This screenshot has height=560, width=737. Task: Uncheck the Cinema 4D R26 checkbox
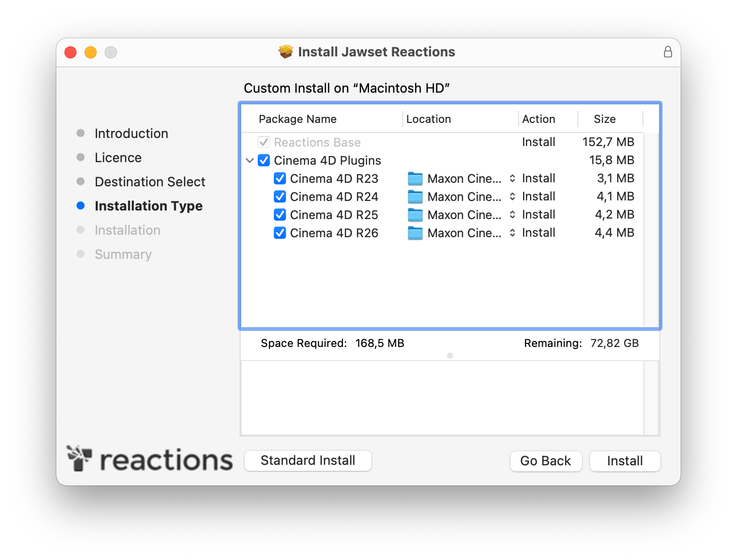pyautogui.click(x=280, y=233)
